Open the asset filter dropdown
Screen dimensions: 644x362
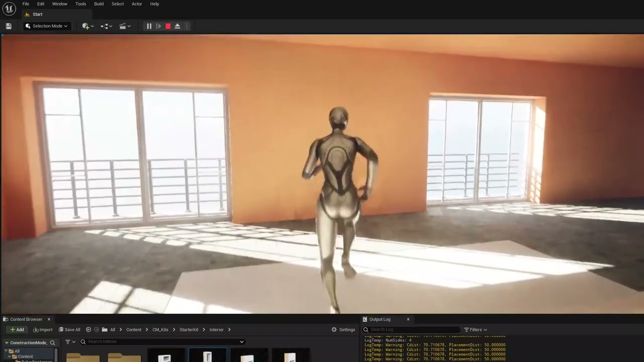70,342
